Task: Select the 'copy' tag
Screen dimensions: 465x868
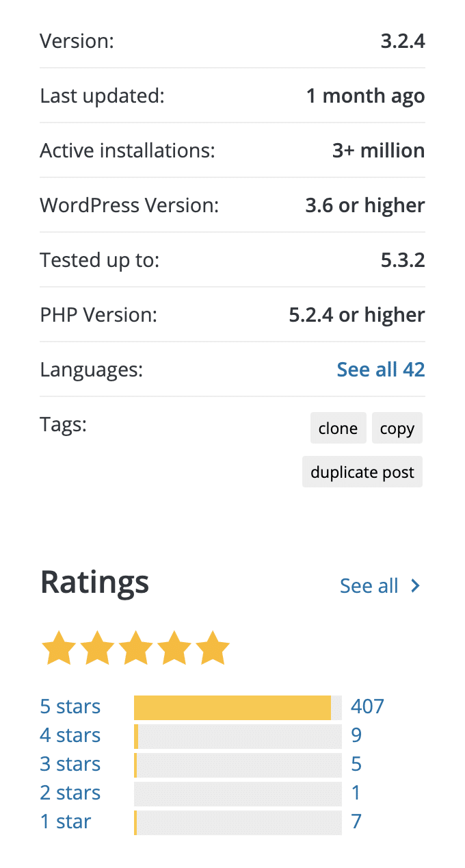Action: click(397, 429)
